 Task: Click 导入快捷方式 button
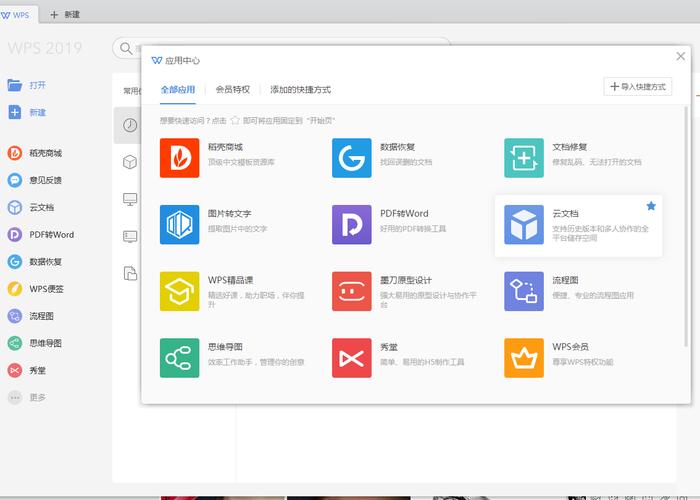coord(638,87)
